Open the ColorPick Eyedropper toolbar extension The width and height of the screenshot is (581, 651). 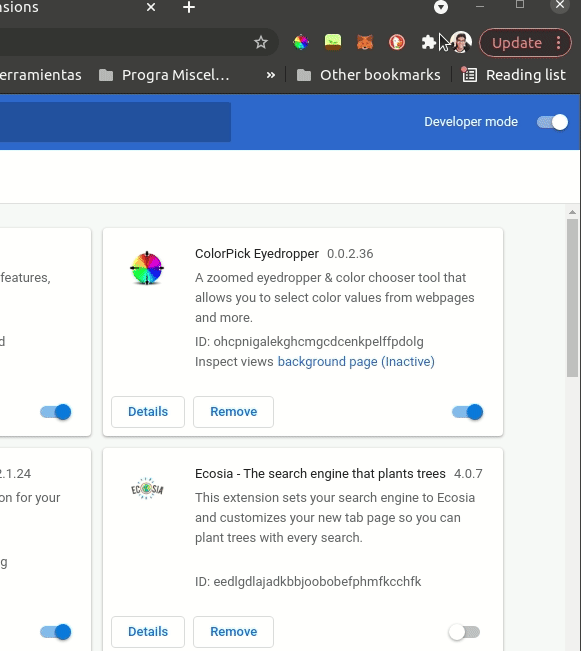[x=301, y=42]
